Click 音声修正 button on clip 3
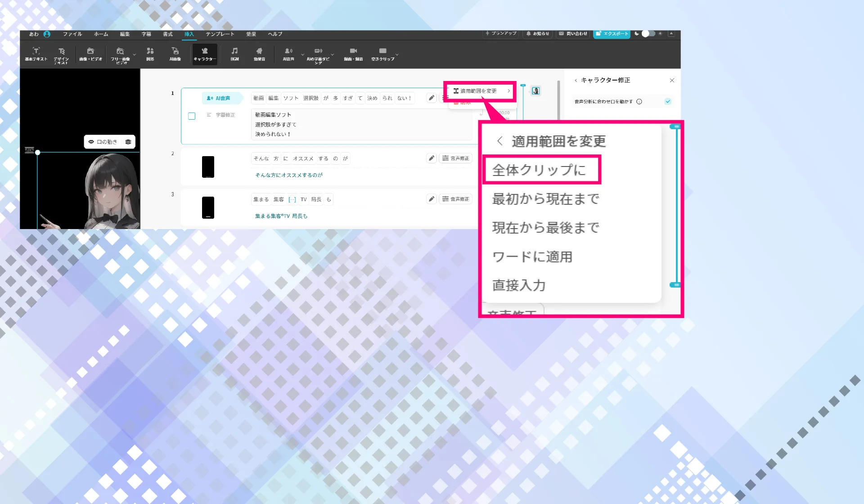The height and width of the screenshot is (504, 864). 455,199
